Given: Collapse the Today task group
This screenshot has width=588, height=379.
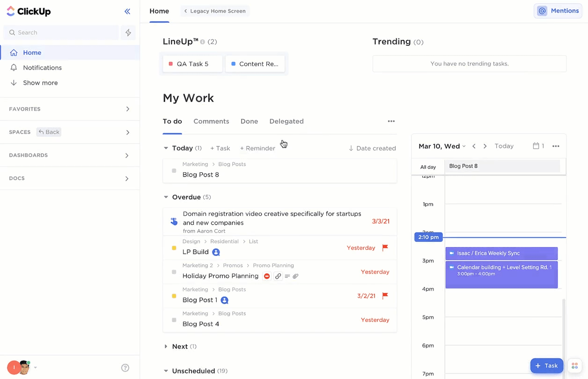Looking at the screenshot, I should [x=166, y=148].
